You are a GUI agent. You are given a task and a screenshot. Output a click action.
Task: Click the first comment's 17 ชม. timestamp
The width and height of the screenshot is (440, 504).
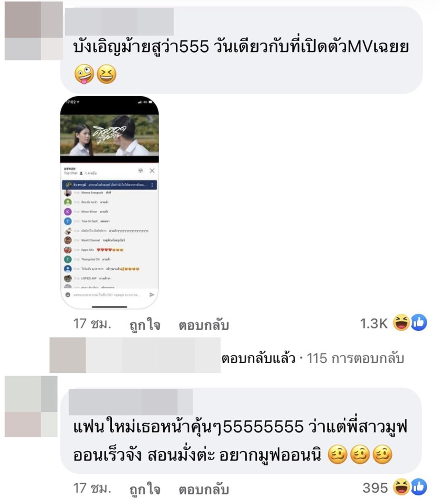(92, 324)
